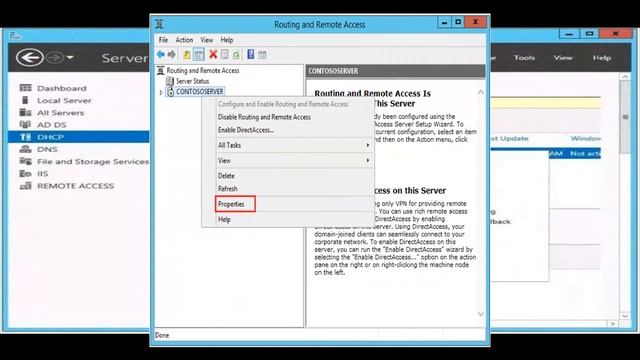Open File and Storage Services in sidebar

[93, 162]
